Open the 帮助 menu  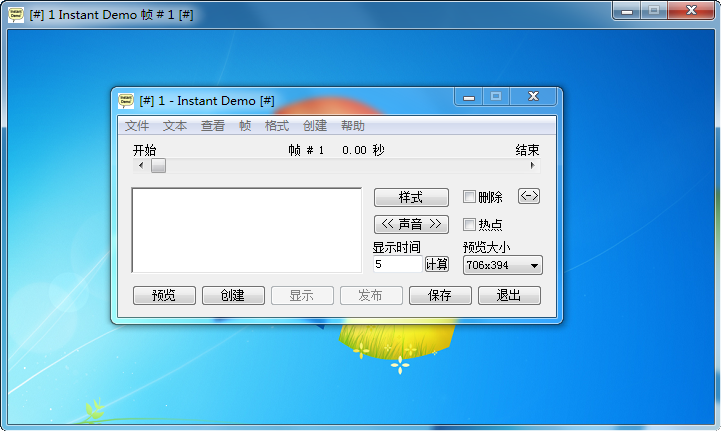(353, 126)
